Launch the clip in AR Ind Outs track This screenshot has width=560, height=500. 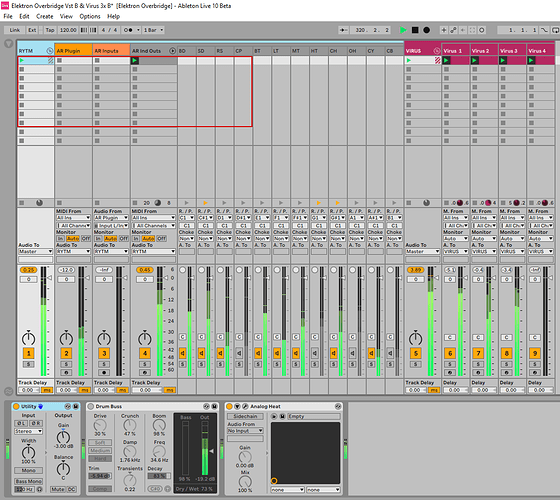pos(135,60)
